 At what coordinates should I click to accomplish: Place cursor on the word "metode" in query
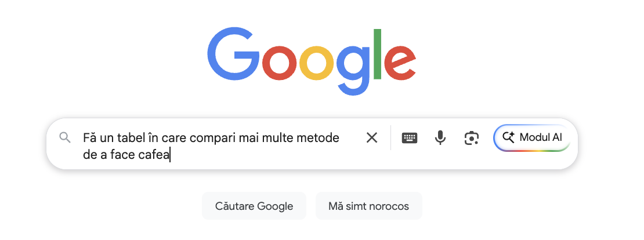320,137
